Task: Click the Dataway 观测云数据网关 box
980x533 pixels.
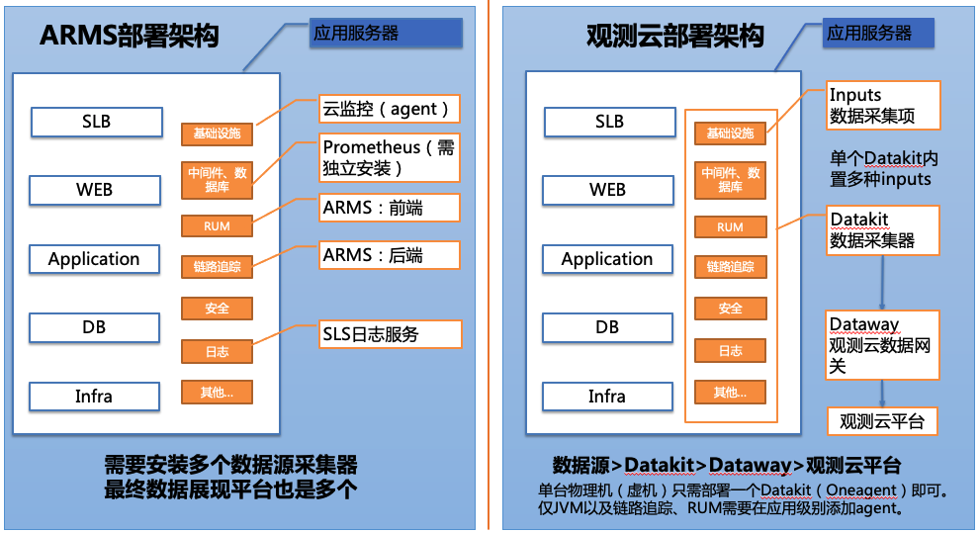Action: coord(882,345)
